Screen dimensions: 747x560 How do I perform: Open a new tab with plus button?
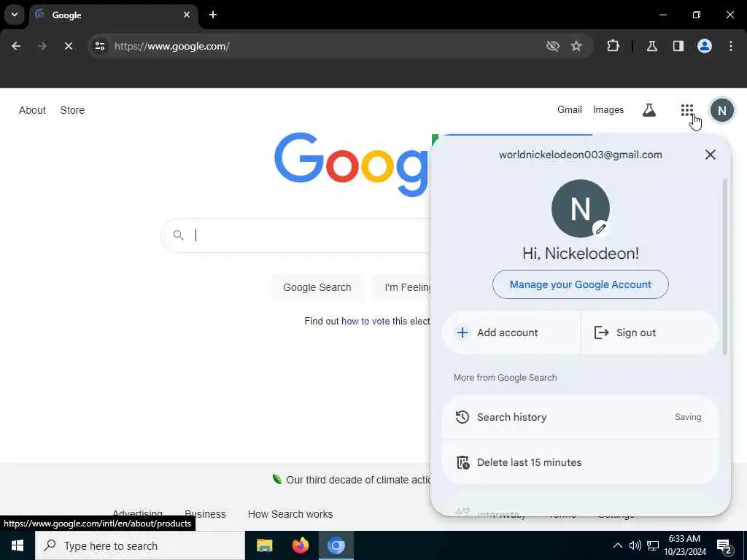[x=213, y=15]
